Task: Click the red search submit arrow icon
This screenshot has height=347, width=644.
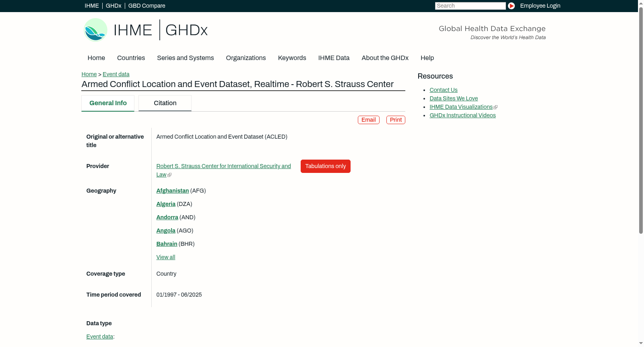Action: tap(511, 6)
